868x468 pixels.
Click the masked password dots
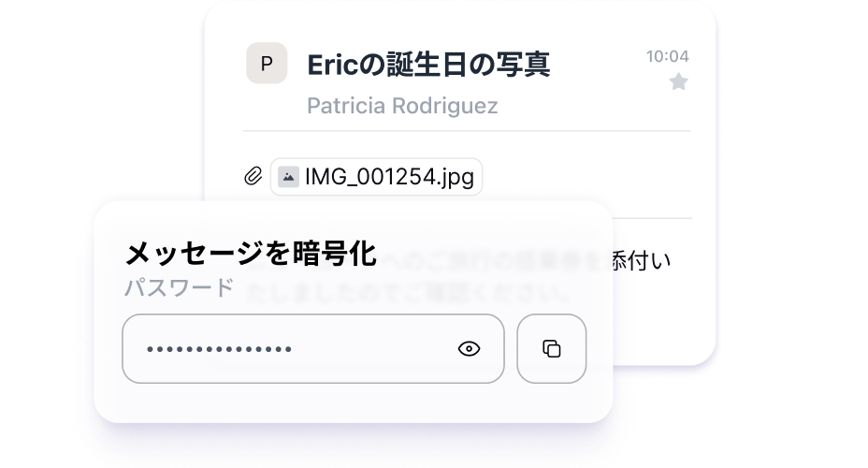(219, 349)
